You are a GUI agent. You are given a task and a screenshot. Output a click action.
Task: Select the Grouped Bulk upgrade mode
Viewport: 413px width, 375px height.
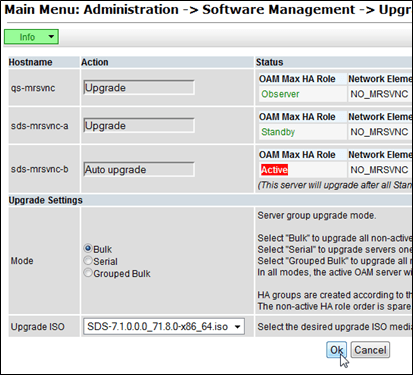click(x=88, y=273)
